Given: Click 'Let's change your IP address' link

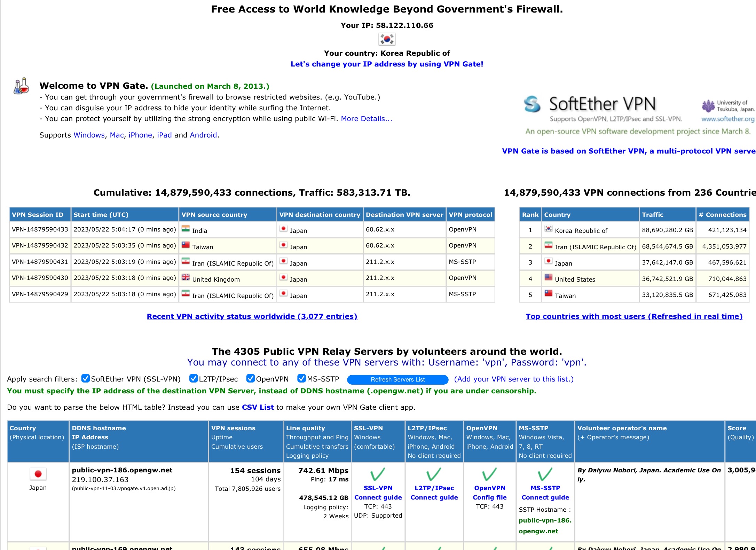Looking at the screenshot, I should click(387, 64).
